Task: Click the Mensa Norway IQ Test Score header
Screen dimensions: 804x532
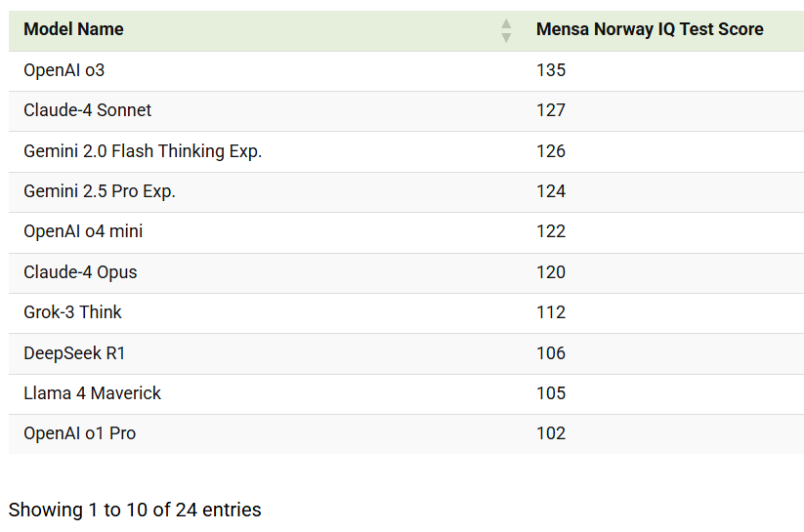Action: (650, 29)
